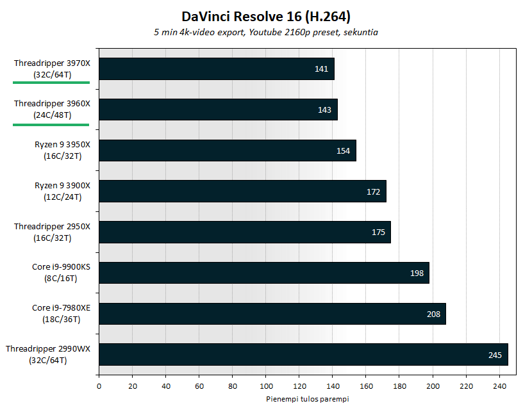Select "(16C/32T)" under Ryzen 9 3950X
Viewport: 532px width, 415px height.
(62, 156)
